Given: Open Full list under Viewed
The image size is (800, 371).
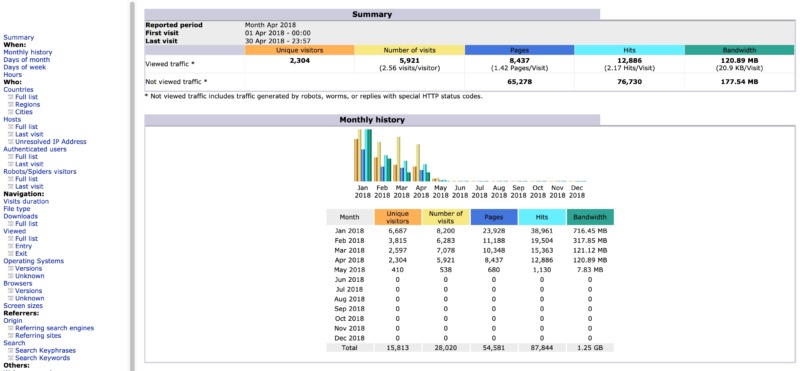Looking at the screenshot, I should (x=27, y=239).
